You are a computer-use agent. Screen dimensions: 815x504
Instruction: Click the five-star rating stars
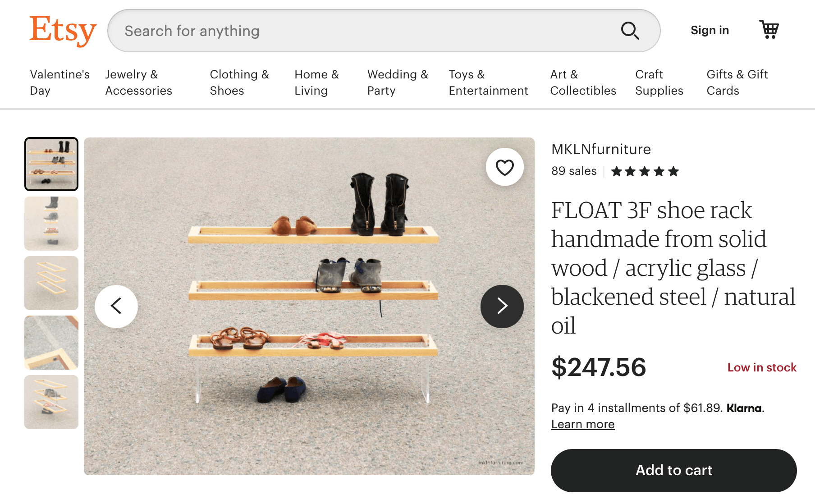click(644, 171)
